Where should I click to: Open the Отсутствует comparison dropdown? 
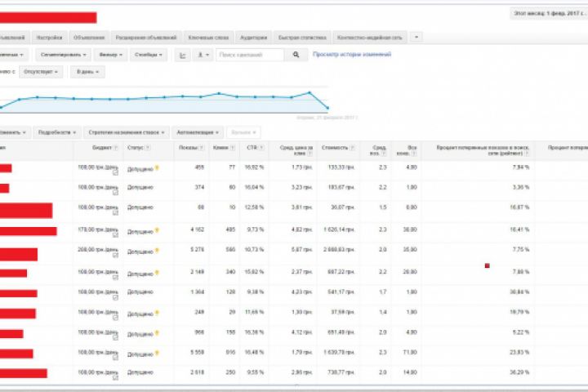(41, 72)
